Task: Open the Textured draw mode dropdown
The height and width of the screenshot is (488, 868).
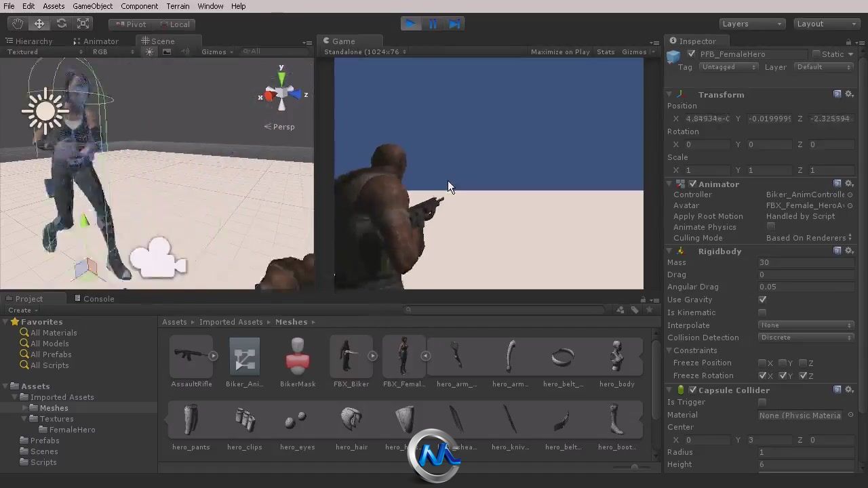Action: point(45,52)
